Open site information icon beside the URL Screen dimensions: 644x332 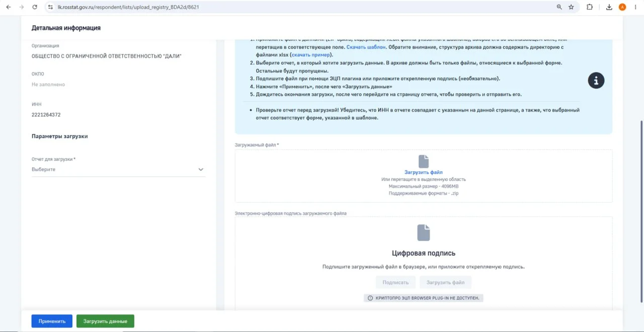(50, 7)
